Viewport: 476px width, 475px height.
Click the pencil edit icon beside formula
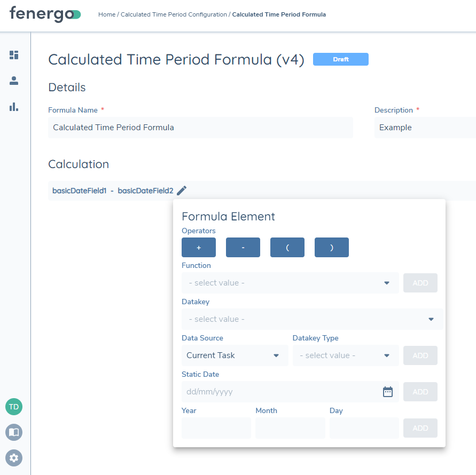pos(182,191)
